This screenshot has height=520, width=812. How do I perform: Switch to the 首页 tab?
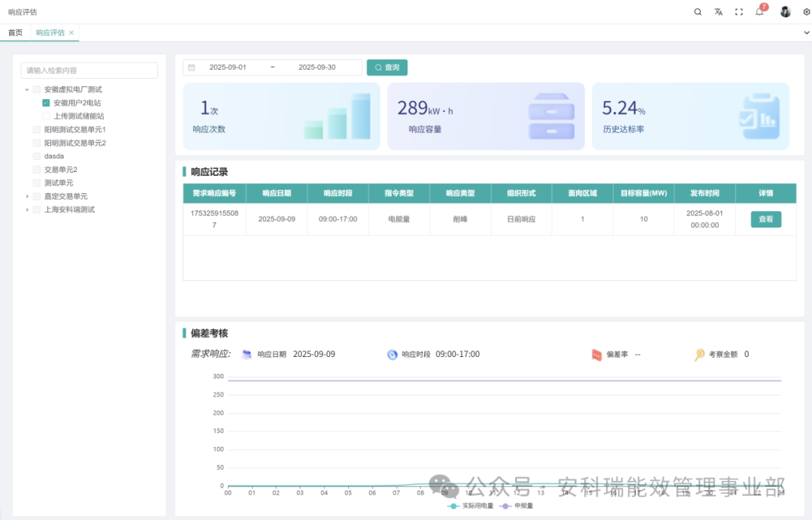coord(15,33)
